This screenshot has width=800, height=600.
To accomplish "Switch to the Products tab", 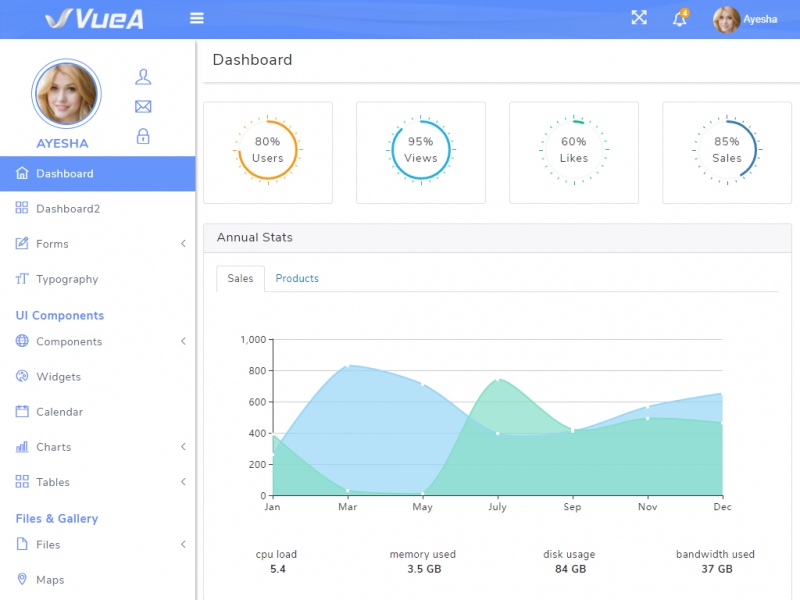I will point(296,278).
